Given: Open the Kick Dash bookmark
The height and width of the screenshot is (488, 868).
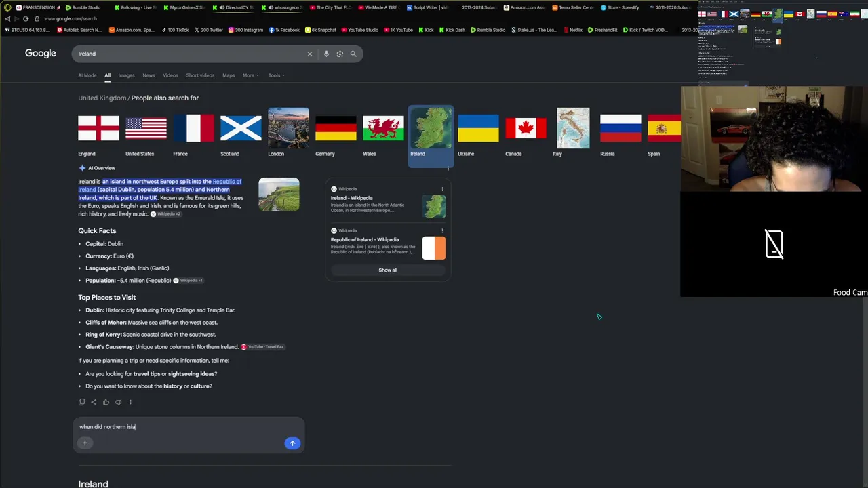Looking at the screenshot, I should pos(452,30).
